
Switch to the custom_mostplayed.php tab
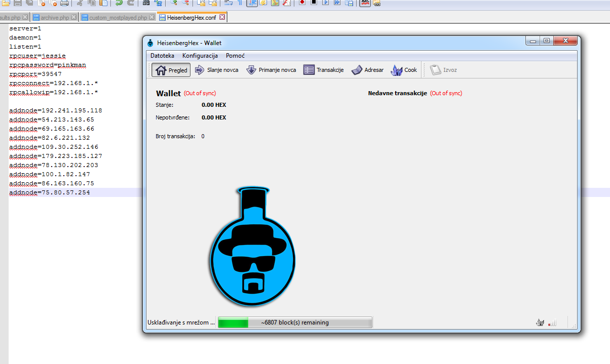(118, 17)
